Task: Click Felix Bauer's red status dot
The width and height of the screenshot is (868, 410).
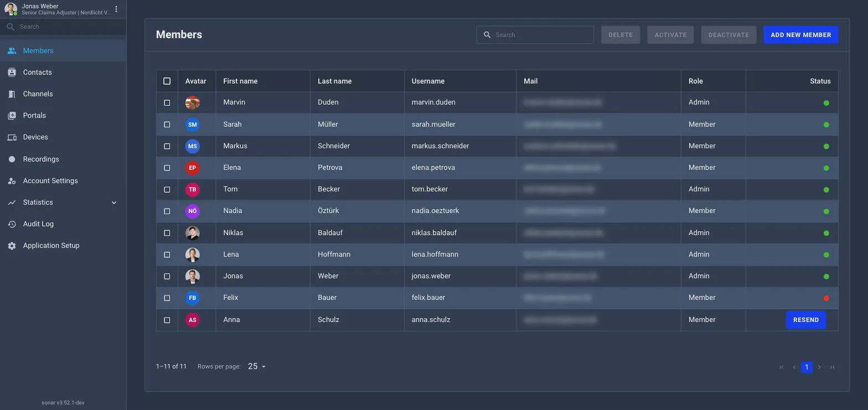Action: 826,298
